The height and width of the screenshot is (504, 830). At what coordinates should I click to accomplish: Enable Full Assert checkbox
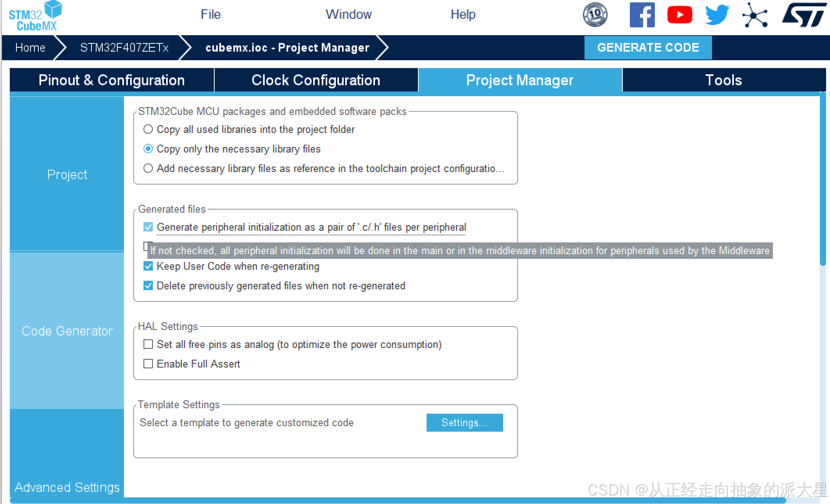[148, 364]
